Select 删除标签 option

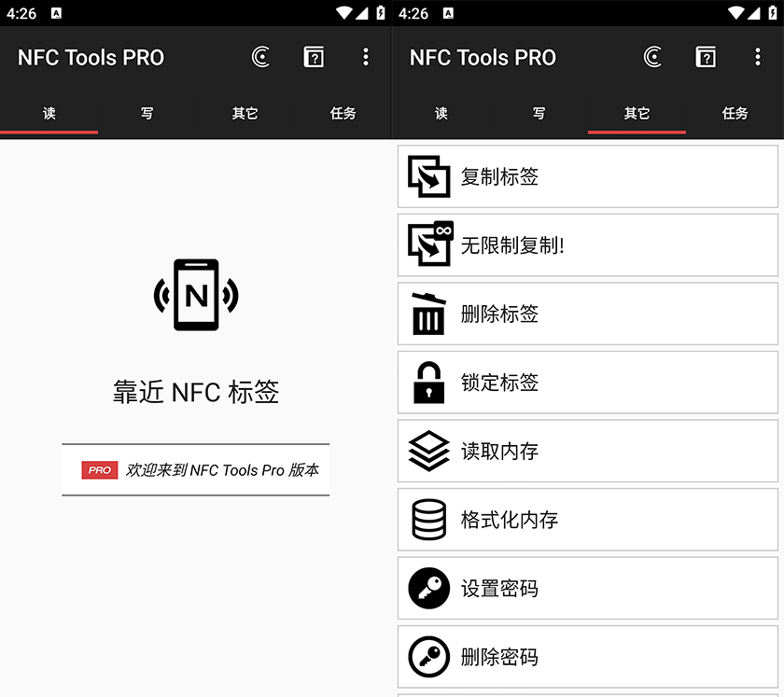588,314
